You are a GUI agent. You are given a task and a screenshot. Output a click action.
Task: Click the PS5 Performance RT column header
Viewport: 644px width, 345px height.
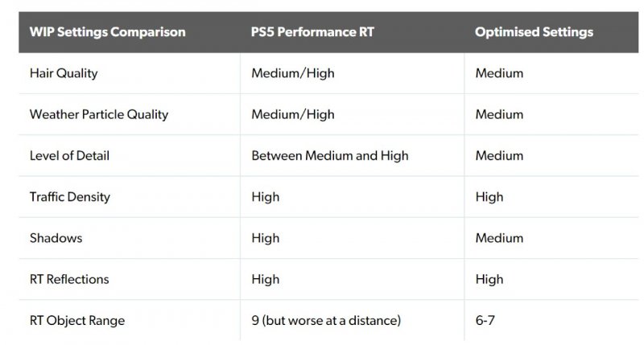[x=312, y=32]
